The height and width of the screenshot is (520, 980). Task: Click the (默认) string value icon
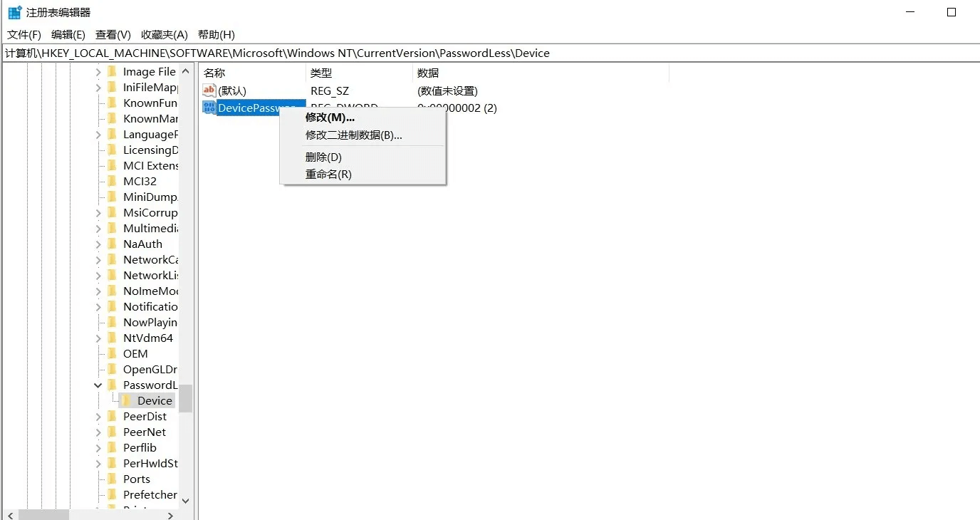209,90
